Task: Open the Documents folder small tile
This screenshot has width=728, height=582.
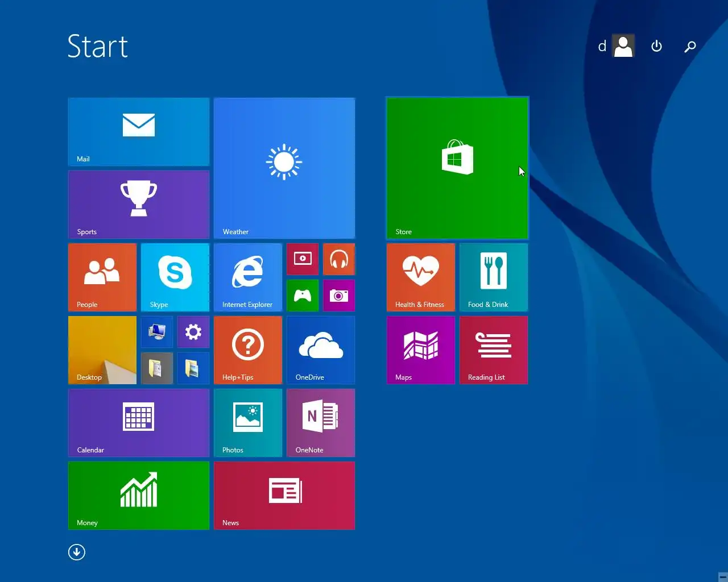Action: [x=157, y=368]
